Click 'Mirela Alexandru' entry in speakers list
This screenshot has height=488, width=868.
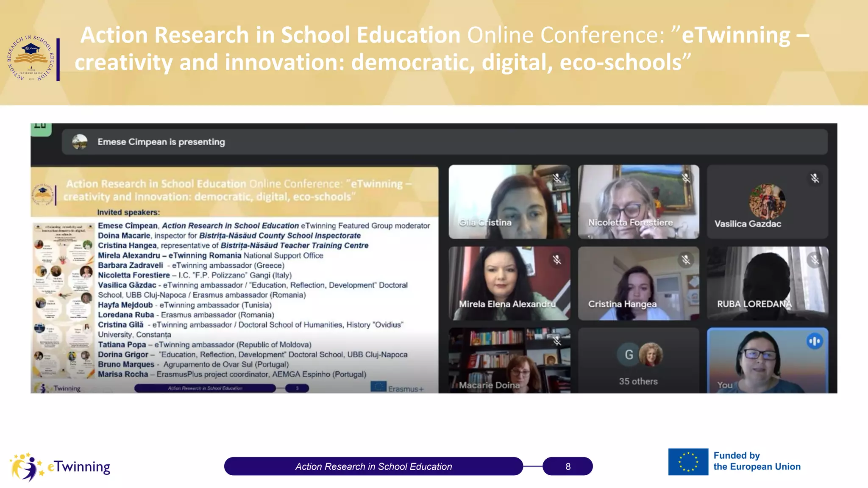point(211,255)
